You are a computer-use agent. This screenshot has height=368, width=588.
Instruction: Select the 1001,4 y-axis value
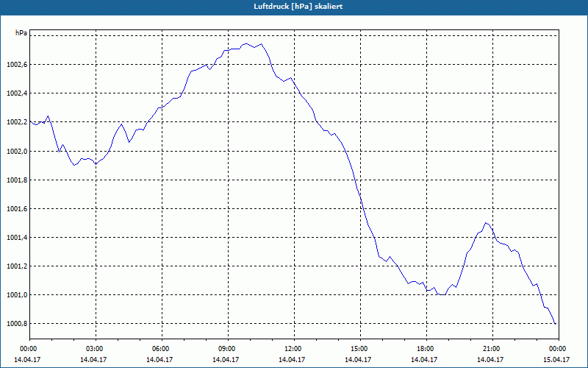point(17,237)
